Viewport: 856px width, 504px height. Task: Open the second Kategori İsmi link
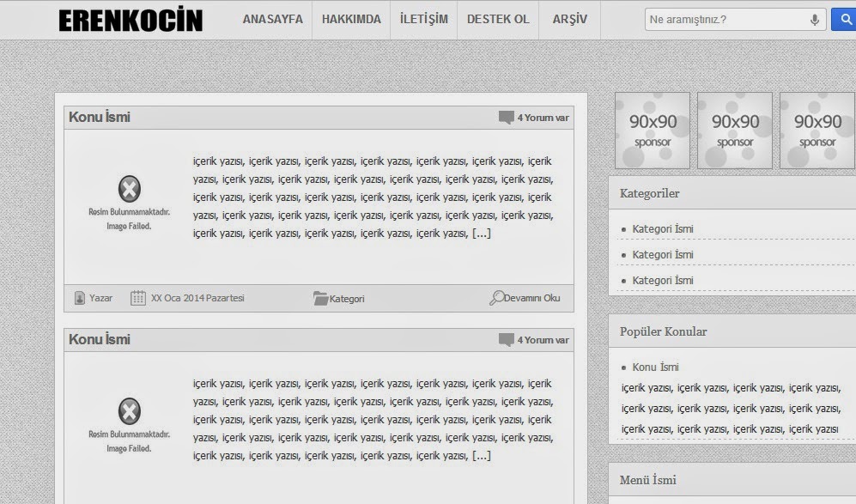[663, 254]
